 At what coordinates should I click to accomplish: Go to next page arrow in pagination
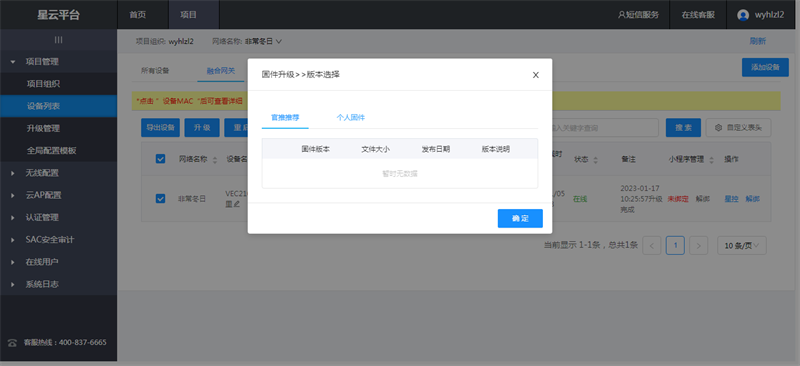point(698,246)
